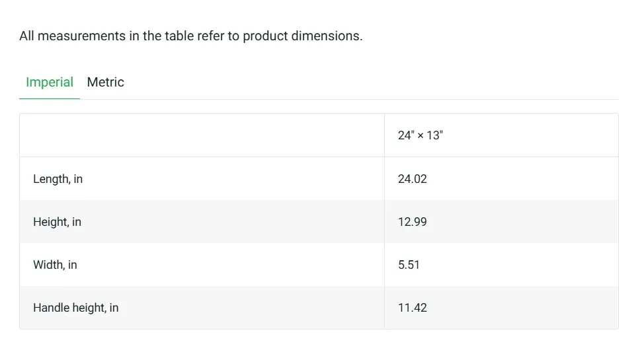The image size is (644, 350).
Task: Select the Height, in row label
Action: click(x=57, y=222)
